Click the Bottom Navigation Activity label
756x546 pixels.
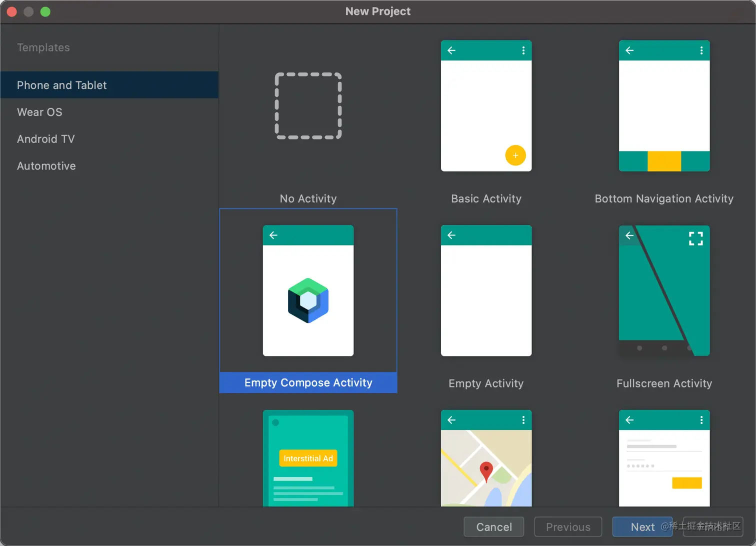664,198
